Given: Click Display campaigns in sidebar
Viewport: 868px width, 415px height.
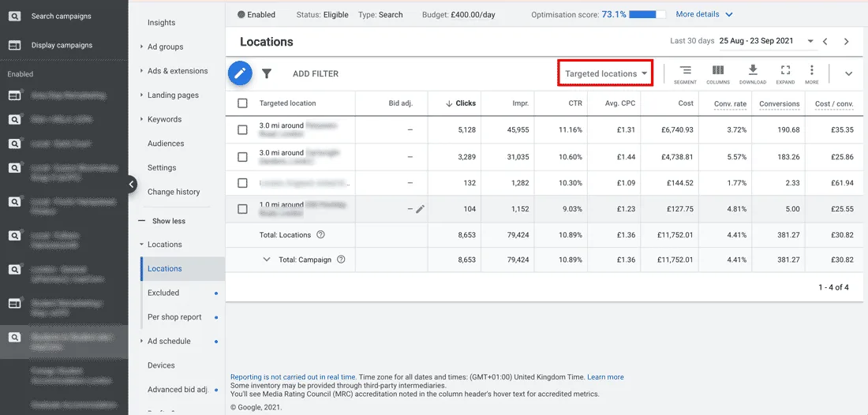Looking at the screenshot, I should coord(62,45).
